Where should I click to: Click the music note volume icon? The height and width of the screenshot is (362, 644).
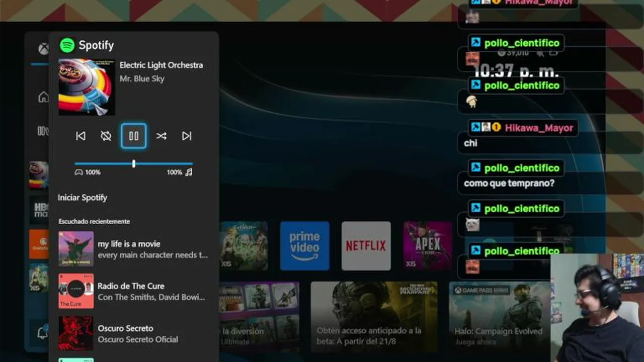(189, 172)
